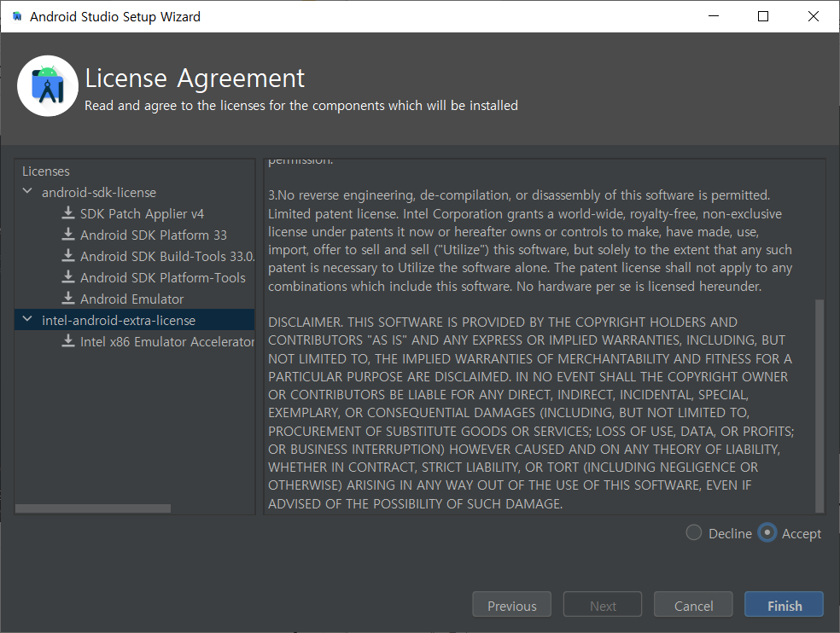Click download icon beside Android Emulator

68,299
